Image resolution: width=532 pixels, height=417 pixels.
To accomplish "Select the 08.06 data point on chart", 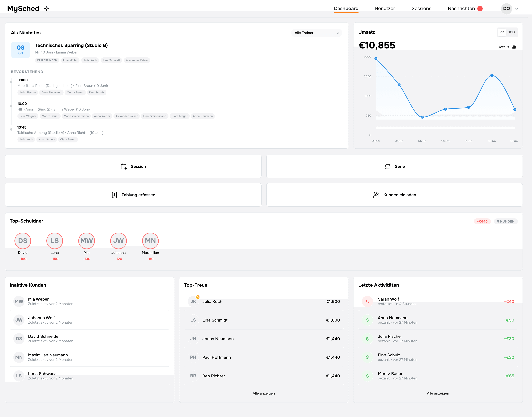I will point(492,76).
